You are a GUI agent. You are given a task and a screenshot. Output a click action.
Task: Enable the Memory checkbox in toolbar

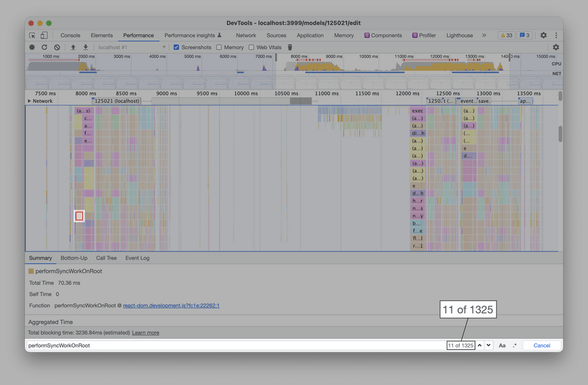219,47
